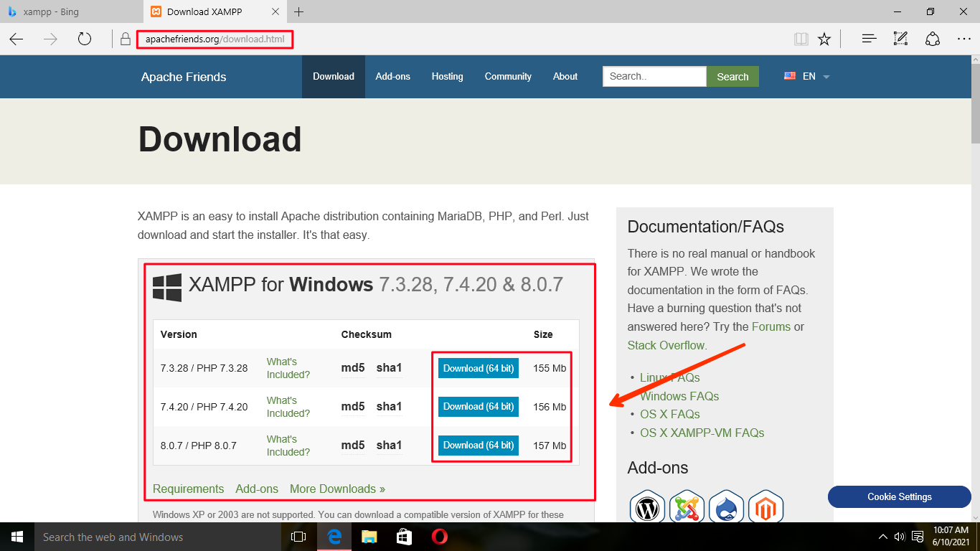This screenshot has width=980, height=551.
Task: Open the About nav menu item
Action: 565,76
